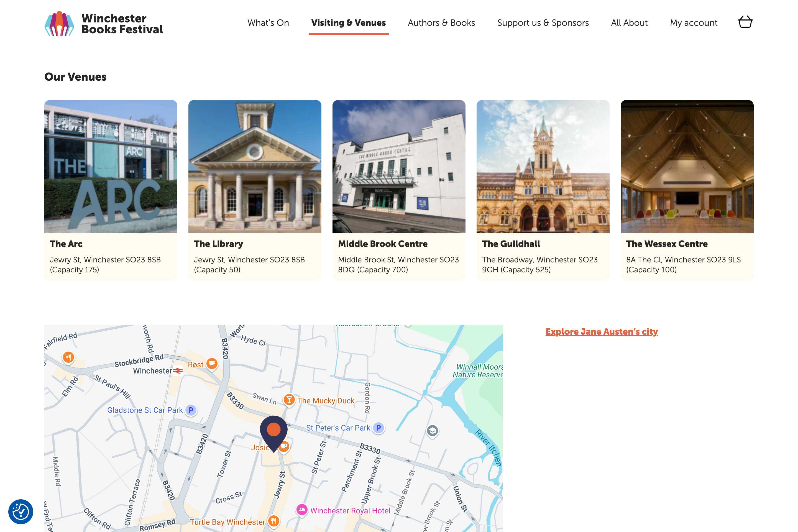Click the St Peter's Car Park label
798x532 pixels.
pyautogui.click(x=338, y=428)
